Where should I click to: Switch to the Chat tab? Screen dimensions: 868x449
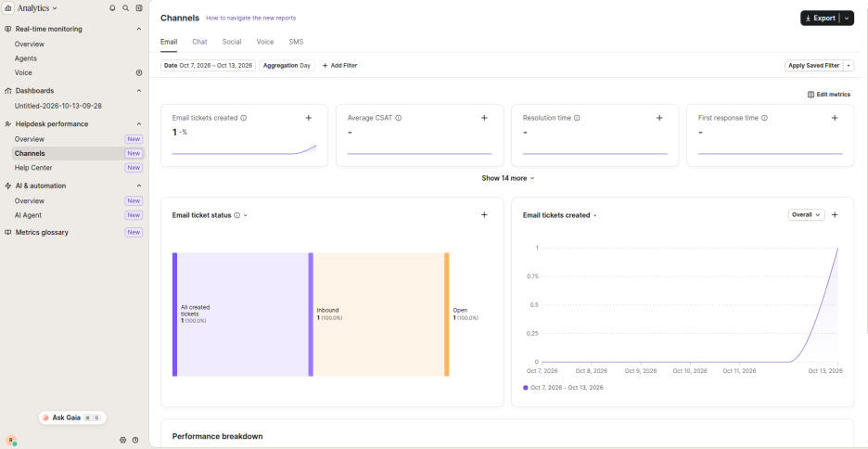click(x=199, y=42)
